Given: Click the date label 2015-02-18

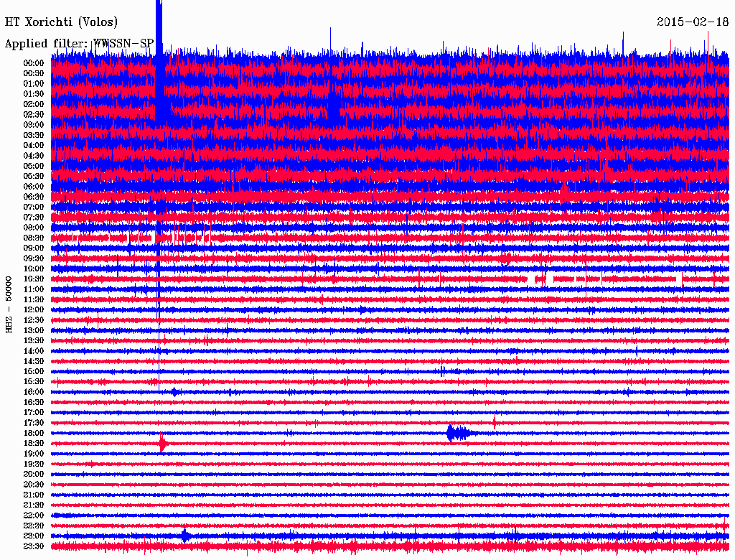Looking at the screenshot, I should 693,22.
